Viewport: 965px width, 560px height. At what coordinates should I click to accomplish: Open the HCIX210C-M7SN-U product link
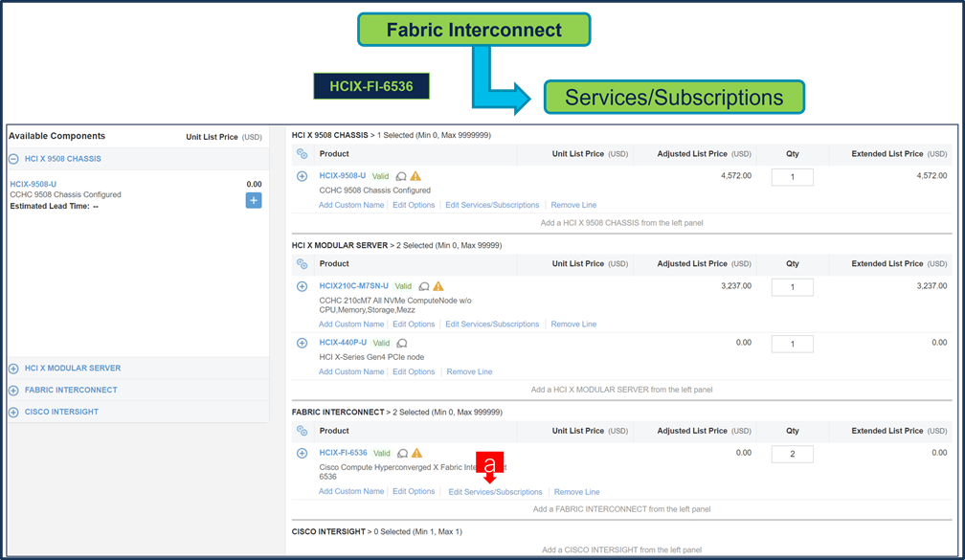coord(354,286)
